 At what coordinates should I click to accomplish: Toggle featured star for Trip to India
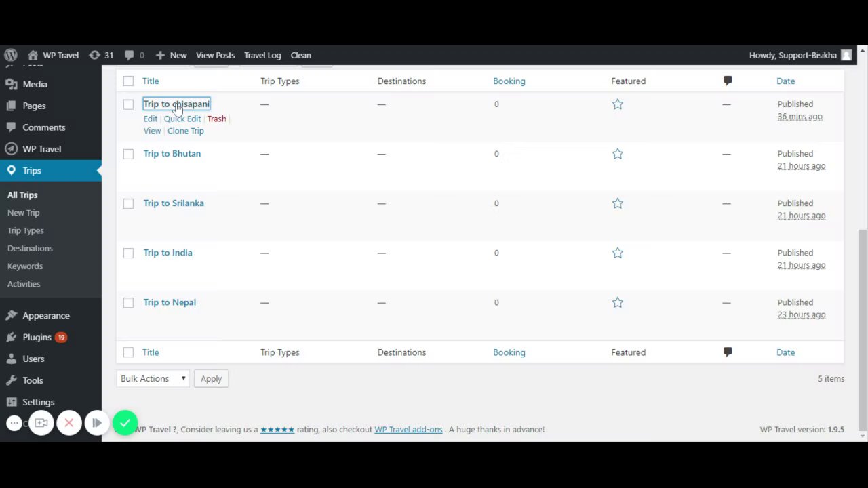point(617,253)
